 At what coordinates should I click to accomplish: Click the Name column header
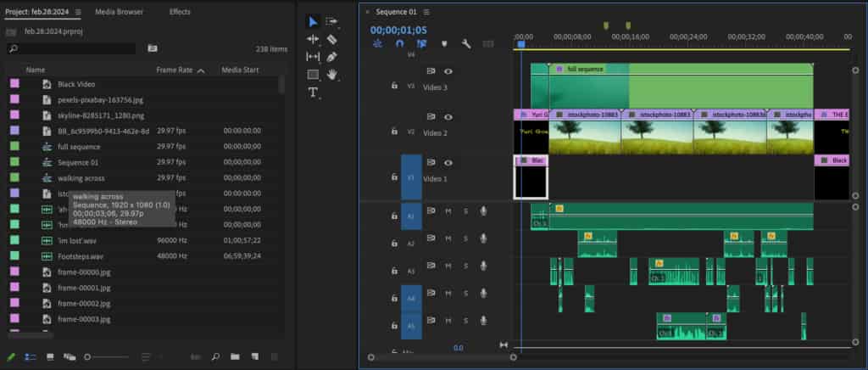(36, 70)
